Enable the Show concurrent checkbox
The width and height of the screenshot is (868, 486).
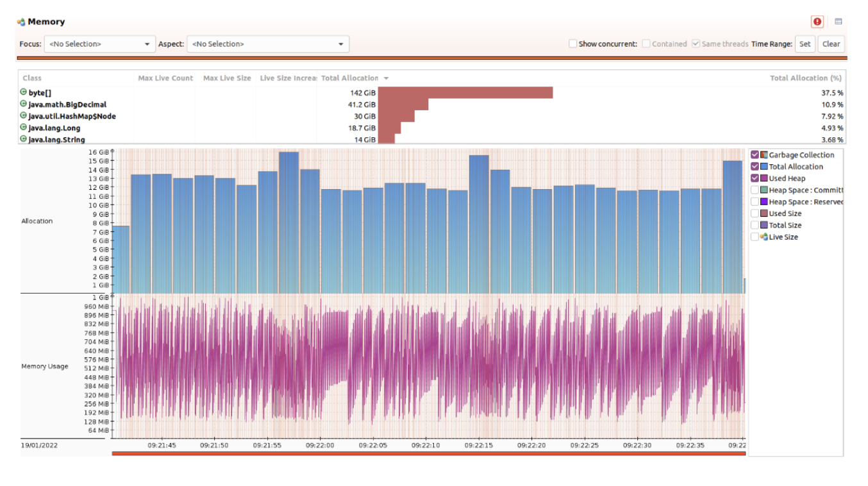(572, 44)
